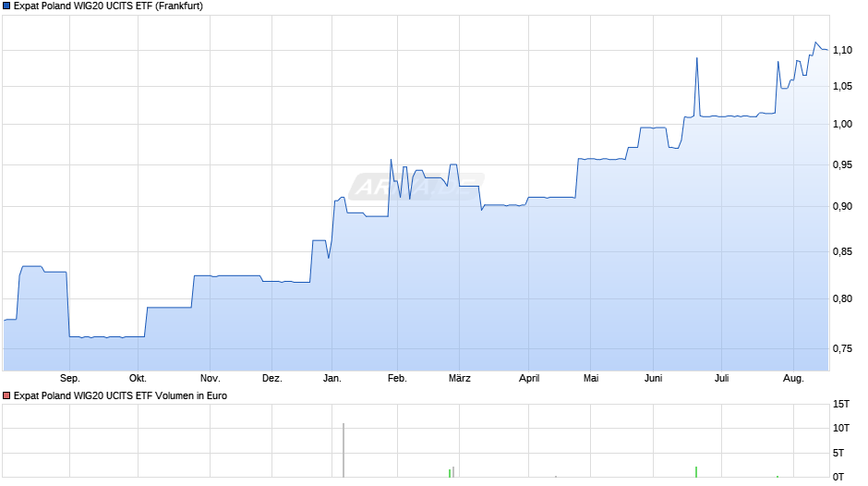
Task: Click the green volume bar in late February
Action: click(x=450, y=473)
